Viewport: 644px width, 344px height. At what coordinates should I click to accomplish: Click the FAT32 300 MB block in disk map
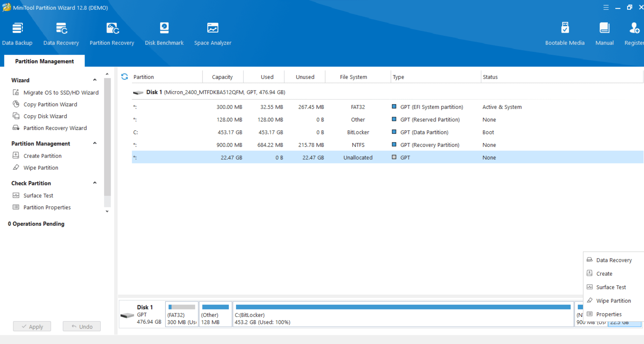pos(182,314)
